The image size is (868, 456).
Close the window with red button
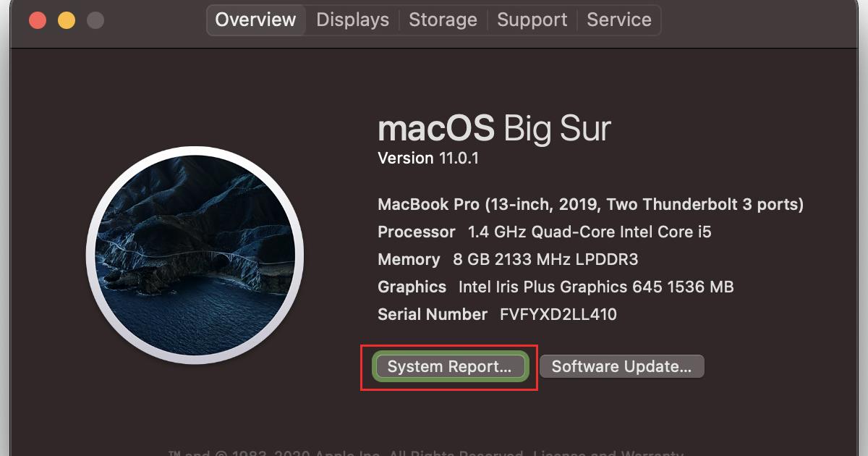[38, 20]
